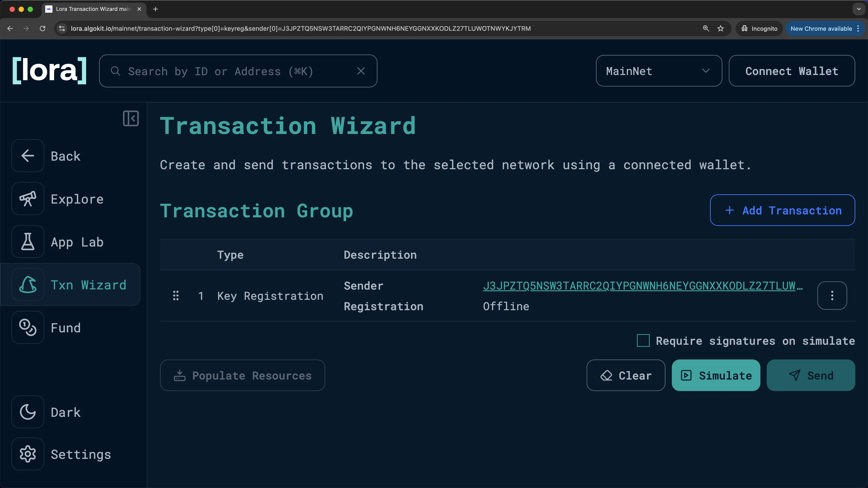Toggle Dark mode
This screenshot has height=488, width=868.
(27, 412)
